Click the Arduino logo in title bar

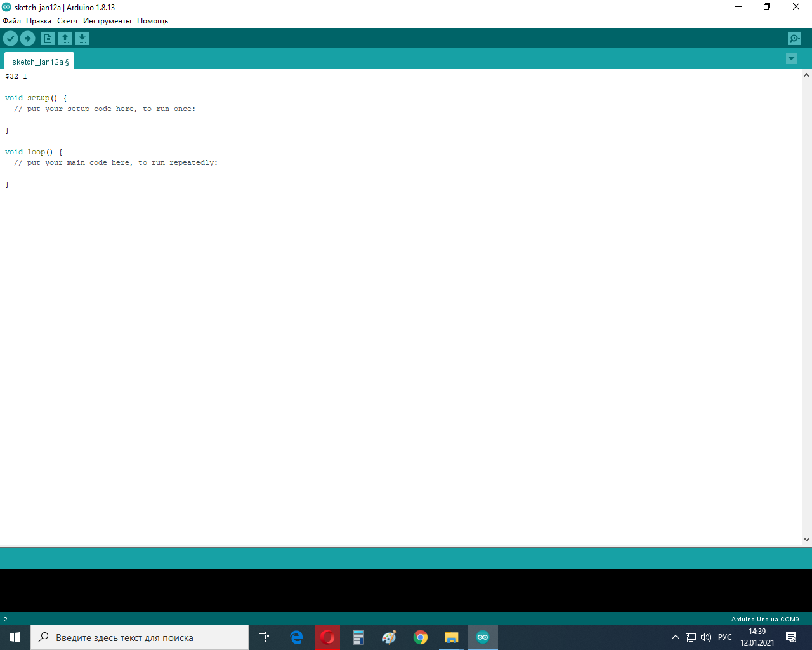click(x=6, y=7)
